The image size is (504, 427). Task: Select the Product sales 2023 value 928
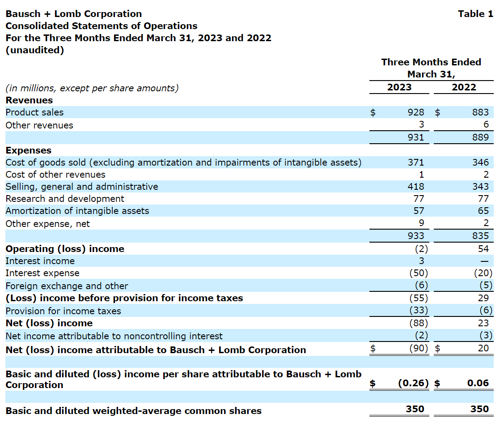416,112
